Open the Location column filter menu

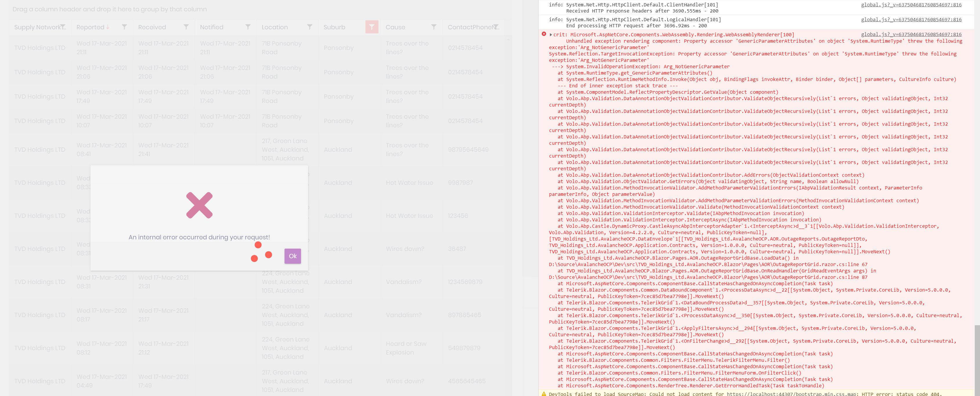tap(309, 27)
